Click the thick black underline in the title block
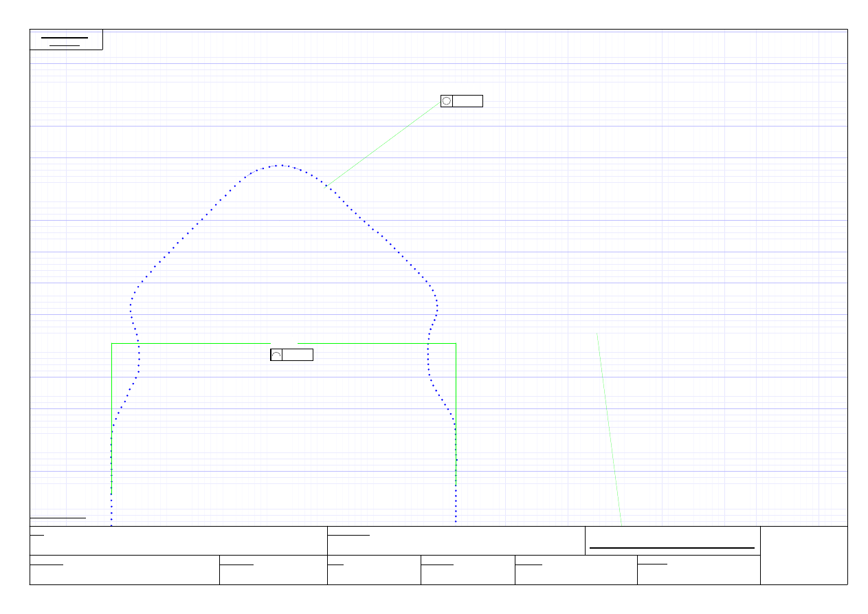868x614 pixels. click(671, 548)
